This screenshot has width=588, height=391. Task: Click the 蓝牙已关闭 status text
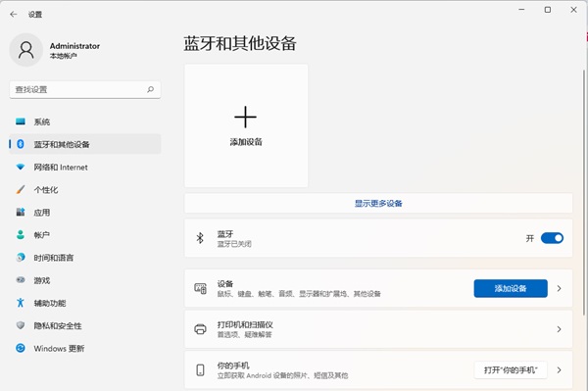click(234, 244)
